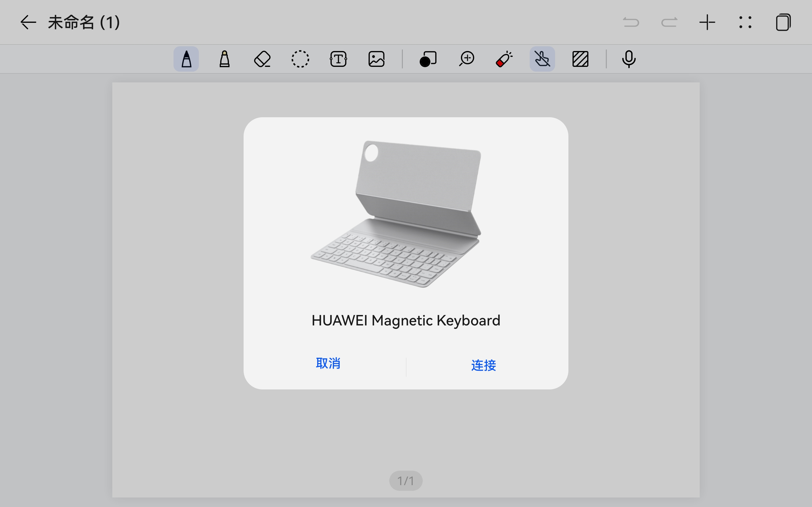Add a new page with plus icon
The height and width of the screenshot is (507, 812).
tap(707, 22)
